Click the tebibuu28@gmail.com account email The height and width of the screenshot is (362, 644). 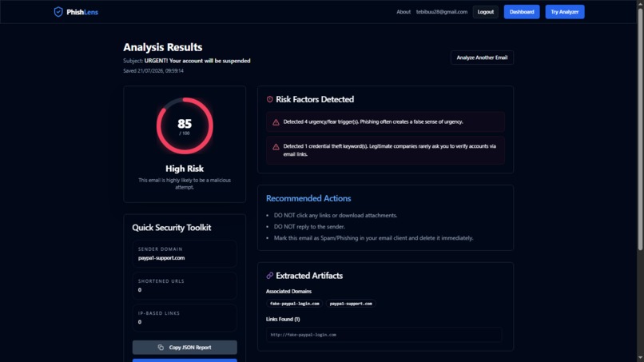tap(442, 12)
